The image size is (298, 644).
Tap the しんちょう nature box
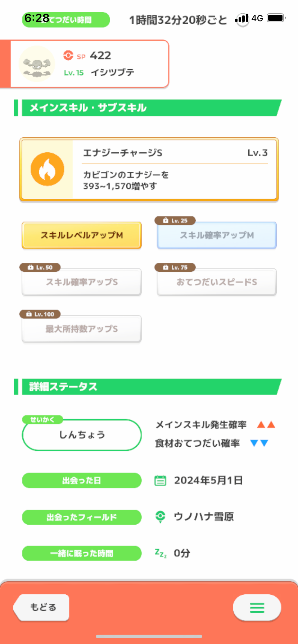(x=82, y=435)
